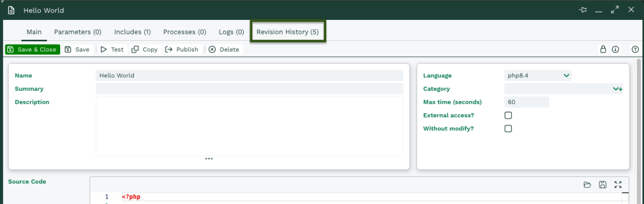Edit the Max time seconds field
This screenshot has height=204, width=644.
526,102
